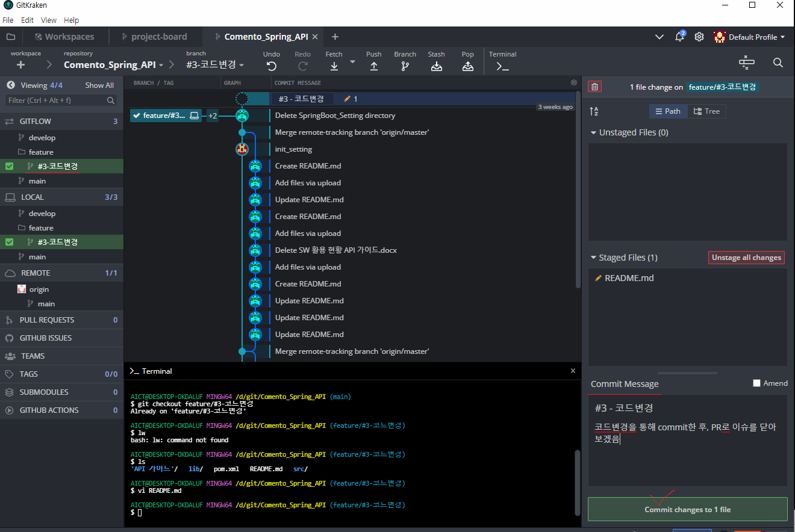This screenshot has height=532, width=795.
Task: Add workspace with the plus icon
Action: (21, 65)
